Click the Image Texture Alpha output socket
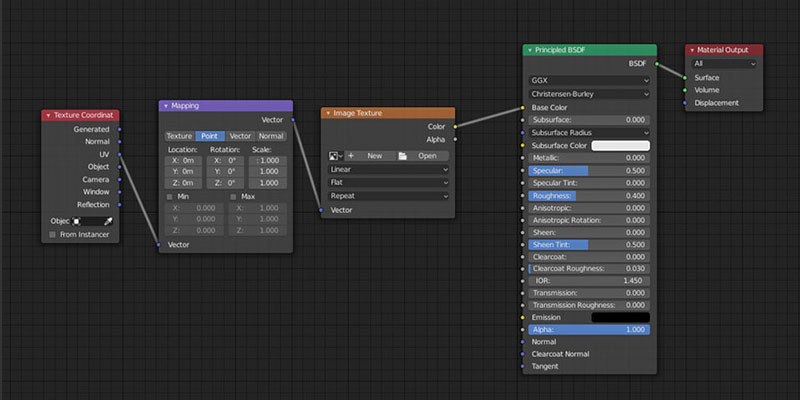 point(455,139)
